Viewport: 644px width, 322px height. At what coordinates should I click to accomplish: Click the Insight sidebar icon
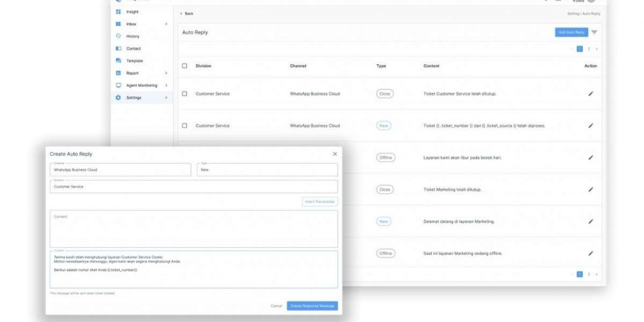point(118,12)
